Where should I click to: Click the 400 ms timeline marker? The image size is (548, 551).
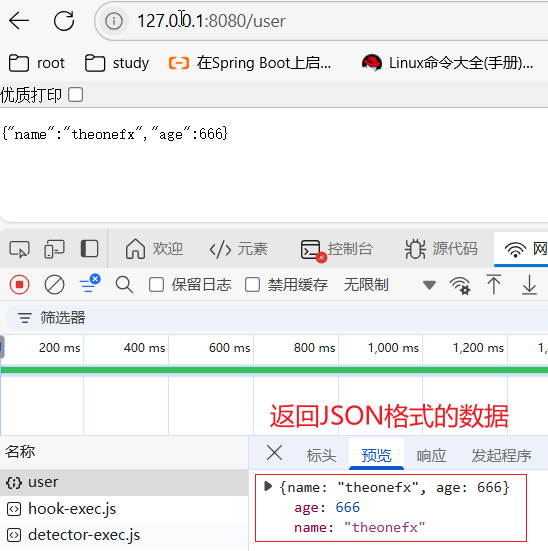144,348
